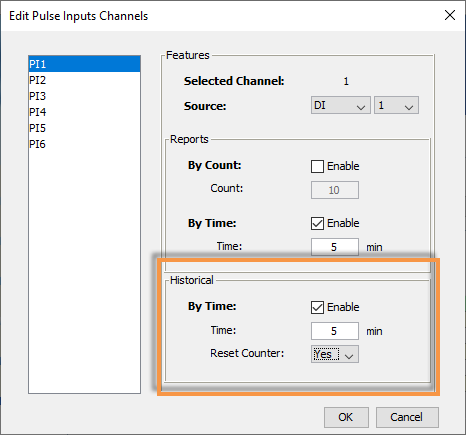
Task: Select PI1 in the channel list
Action: [x=84, y=64]
